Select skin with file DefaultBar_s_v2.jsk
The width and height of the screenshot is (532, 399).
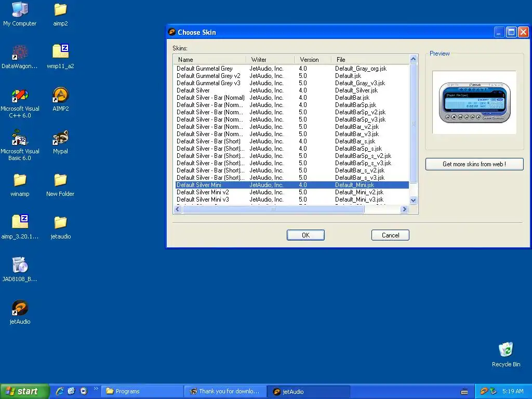(x=292, y=170)
